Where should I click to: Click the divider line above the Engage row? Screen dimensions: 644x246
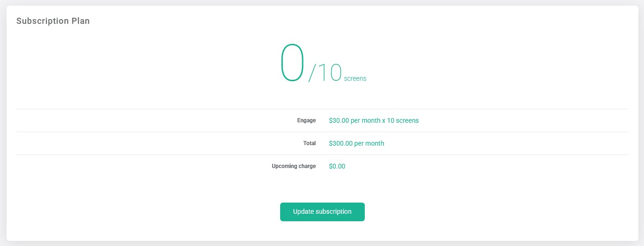[322, 109]
